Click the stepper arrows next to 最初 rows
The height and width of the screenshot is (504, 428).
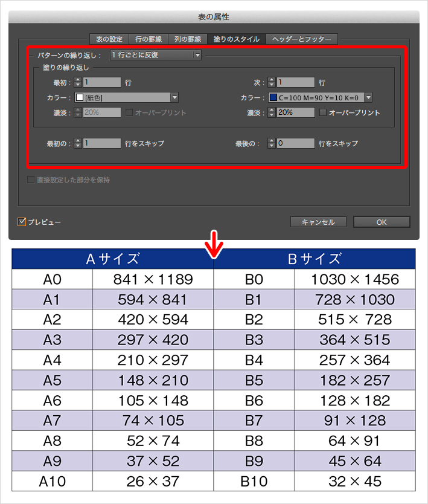click(x=78, y=82)
